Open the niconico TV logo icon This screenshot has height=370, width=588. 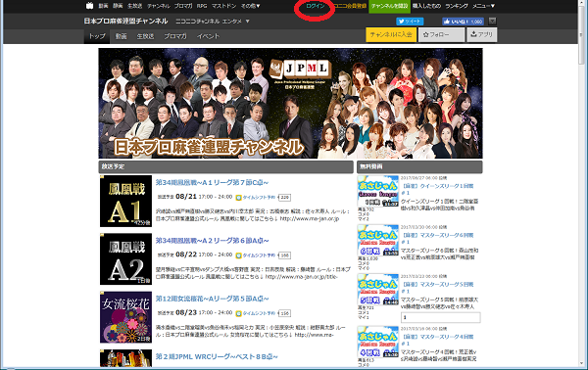[x=89, y=6]
